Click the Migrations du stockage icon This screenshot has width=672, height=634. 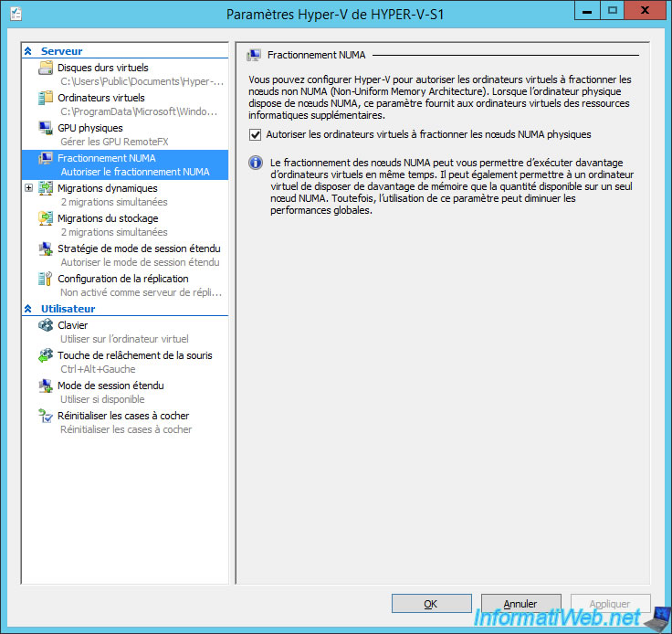point(46,218)
